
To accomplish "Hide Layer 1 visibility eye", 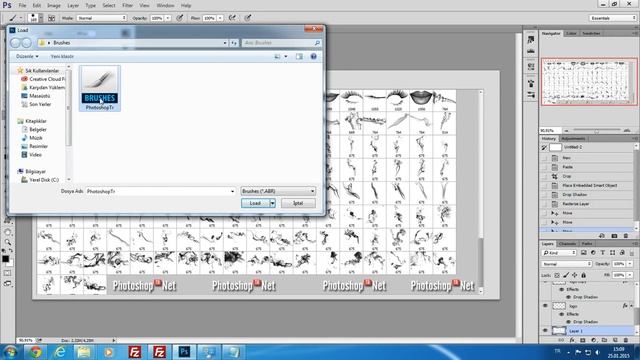I will click(x=545, y=331).
